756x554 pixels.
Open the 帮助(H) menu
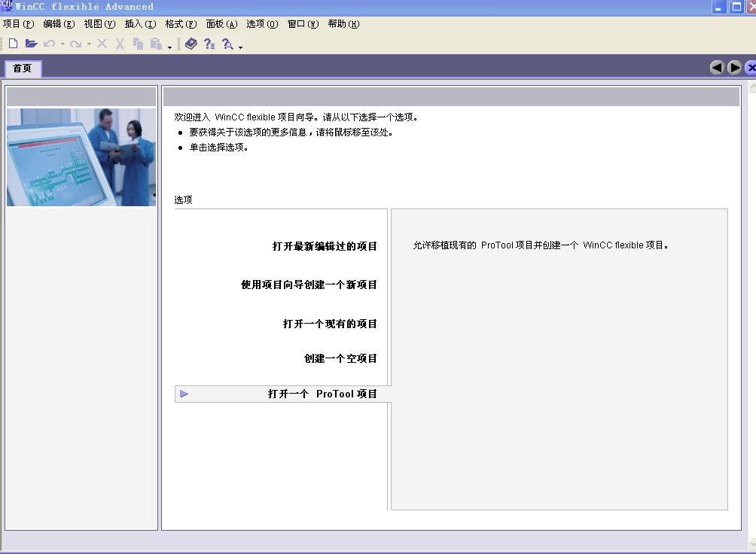click(x=343, y=24)
